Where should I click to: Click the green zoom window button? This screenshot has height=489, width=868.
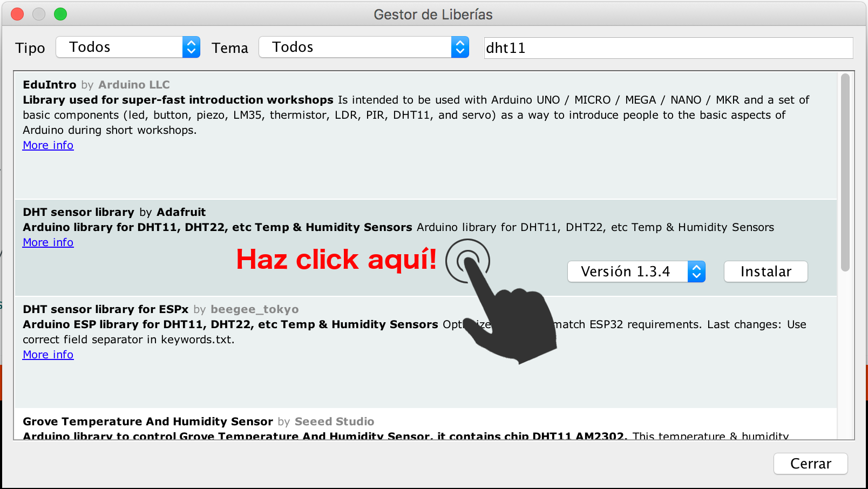[x=60, y=14]
